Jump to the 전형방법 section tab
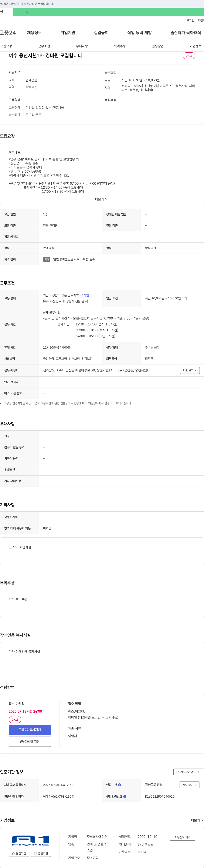 tap(157, 46)
